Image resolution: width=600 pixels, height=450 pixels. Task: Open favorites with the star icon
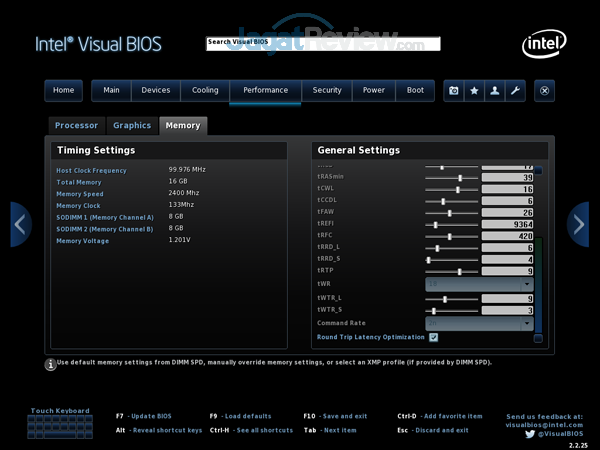pyautogui.click(x=474, y=90)
